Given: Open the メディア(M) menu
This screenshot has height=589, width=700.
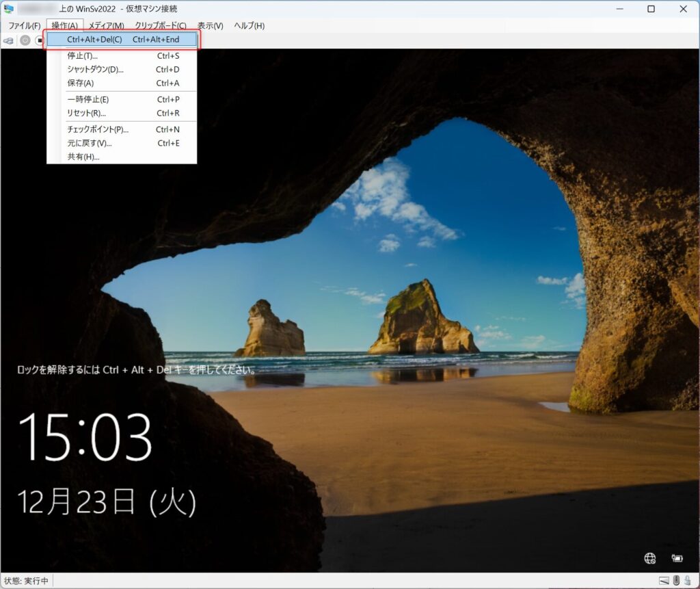Looking at the screenshot, I should click(x=106, y=25).
